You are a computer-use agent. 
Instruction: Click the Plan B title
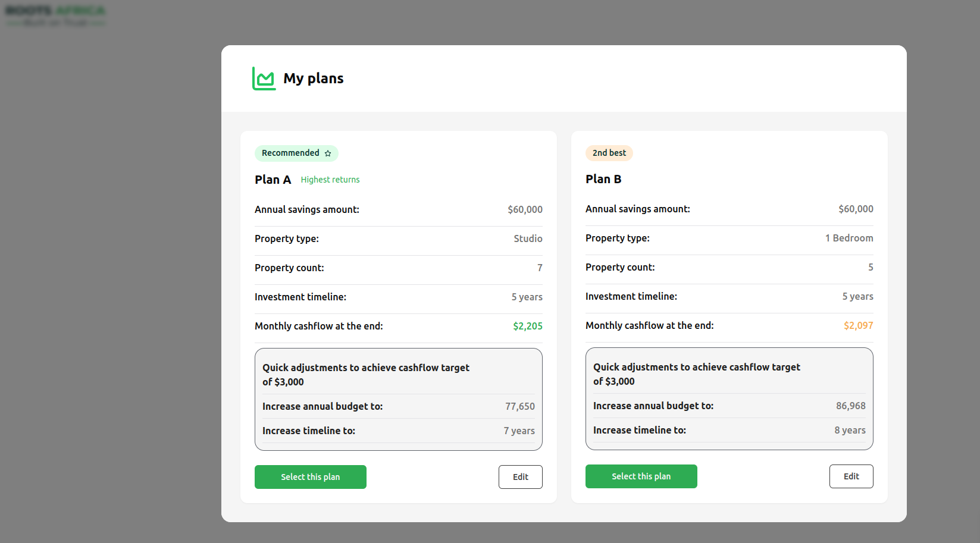point(603,179)
